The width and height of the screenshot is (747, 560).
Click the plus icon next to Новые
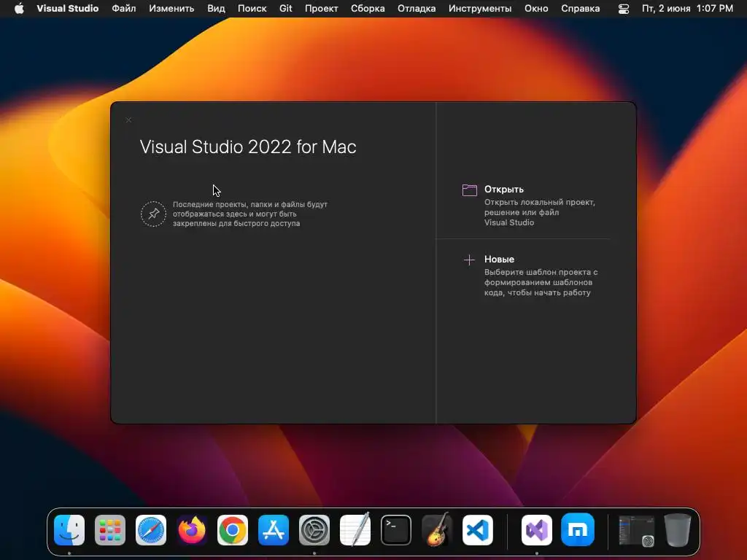(x=469, y=260)
